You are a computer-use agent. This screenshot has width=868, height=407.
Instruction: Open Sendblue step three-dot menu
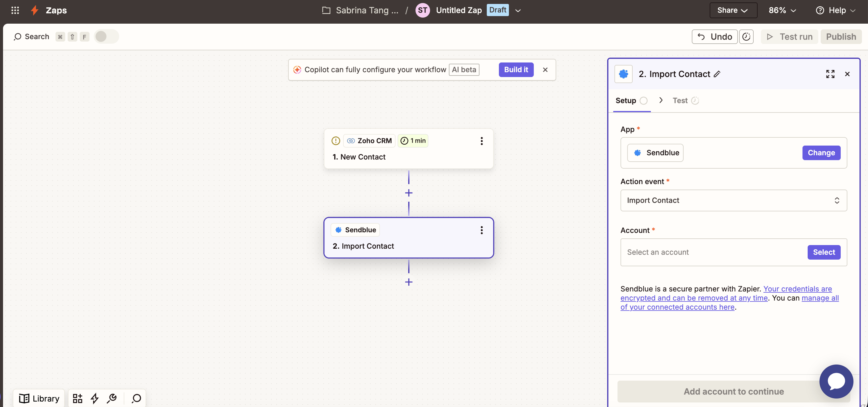click(482, 230)
